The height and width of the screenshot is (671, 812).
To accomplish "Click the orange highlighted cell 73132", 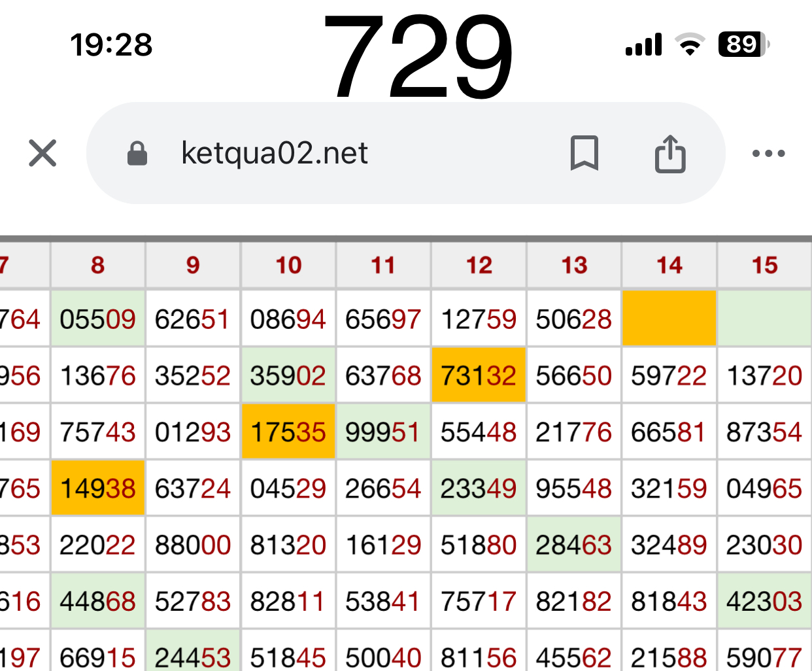I will tap(479, 375).
